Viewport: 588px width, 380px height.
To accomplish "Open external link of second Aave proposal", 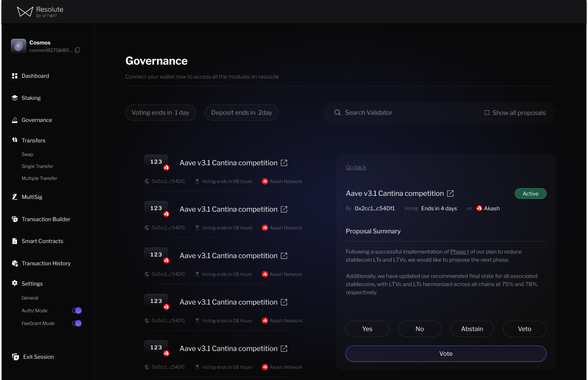I will [x=284, y=209].
